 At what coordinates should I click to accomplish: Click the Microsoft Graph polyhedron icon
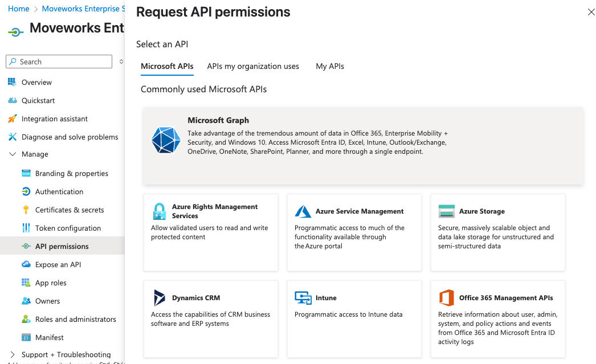(166, 140)
